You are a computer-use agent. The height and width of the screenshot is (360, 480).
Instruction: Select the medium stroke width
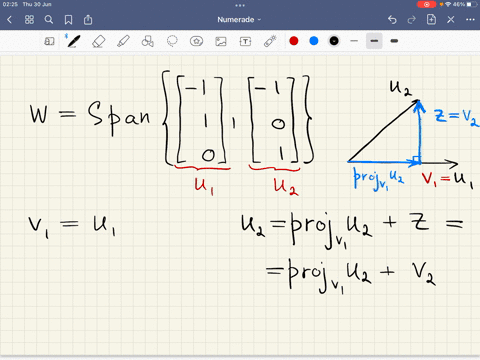(374, 41)
